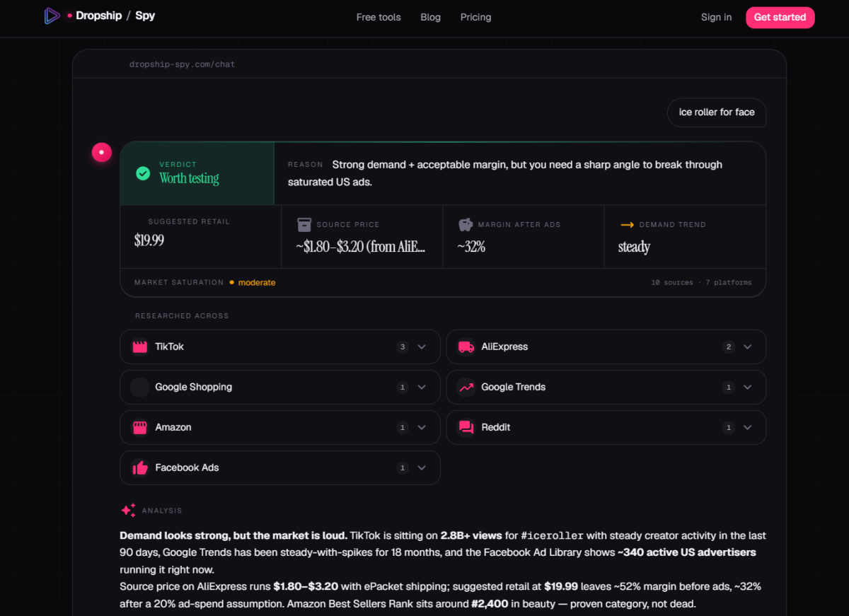
Task: Click '10 sources · 7 platforms' text
Action: 701,282
